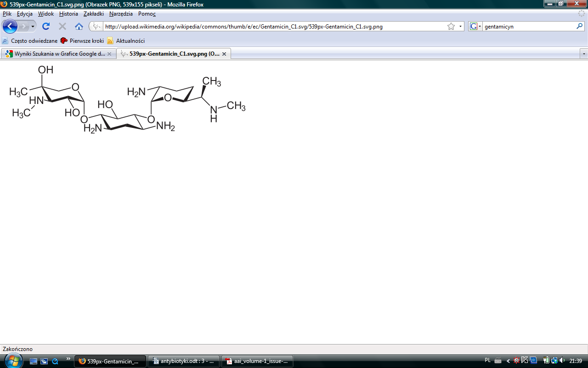Reload the page with the Refresh icon

point(46,26)
